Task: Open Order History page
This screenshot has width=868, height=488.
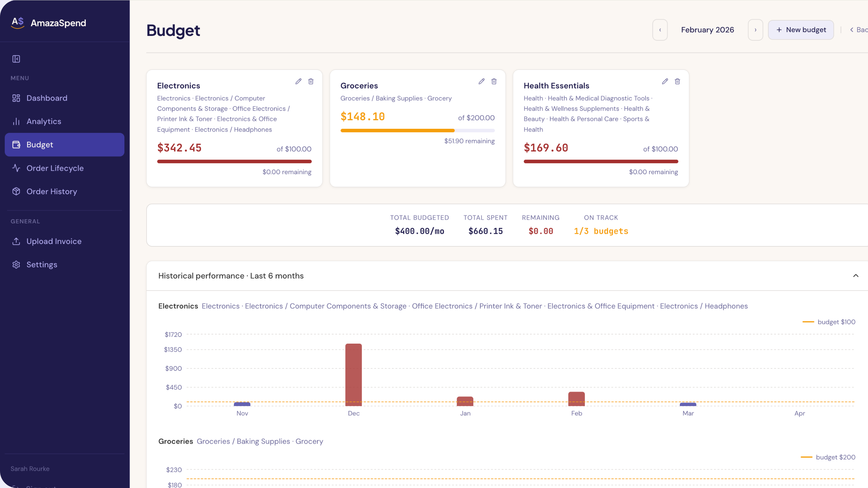Action: (x=52, y=191)
